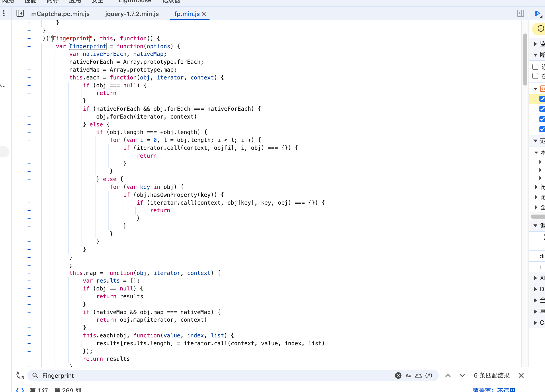Click the scope pane horizontal scrollbar
Viewport: 545px width, 392px height.
[x=538, y=217]
